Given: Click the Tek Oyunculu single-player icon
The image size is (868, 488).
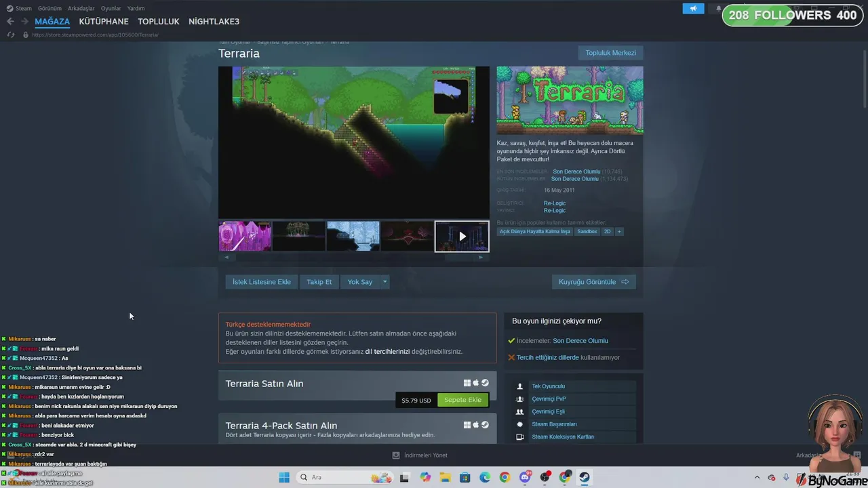Looking at the screenshot, I should [520, 386].
